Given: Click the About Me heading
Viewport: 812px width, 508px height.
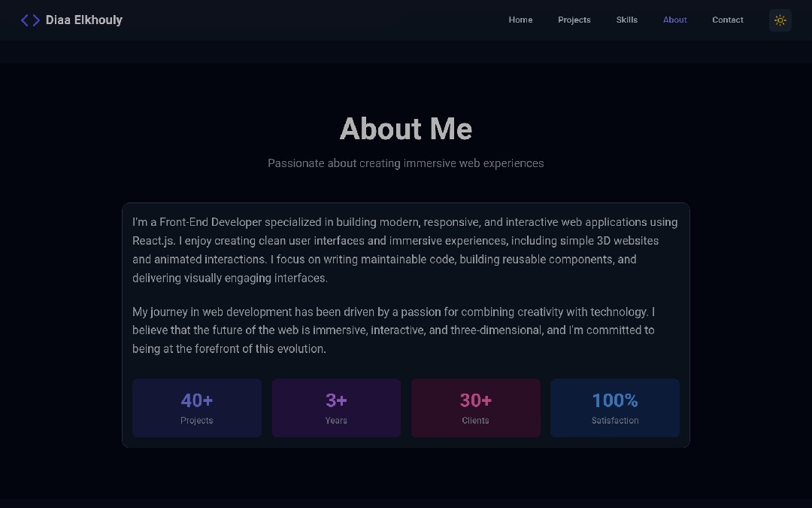Looking at the screenshot, I should click(406, 129).
